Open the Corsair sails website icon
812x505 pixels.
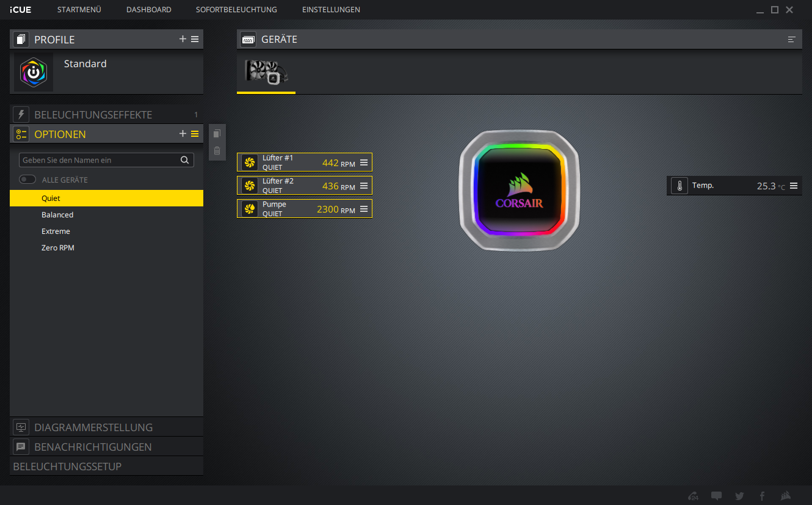pos(786,496)
